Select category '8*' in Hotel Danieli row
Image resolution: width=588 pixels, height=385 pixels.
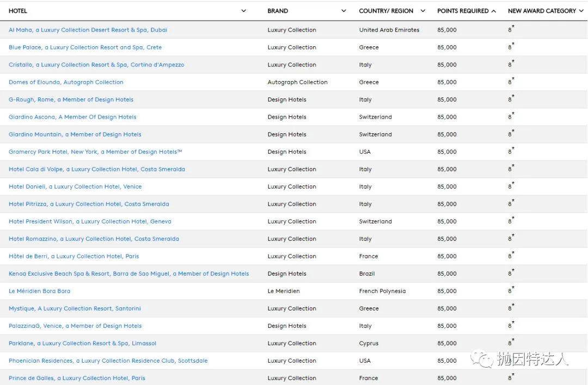tap(511, 186)
